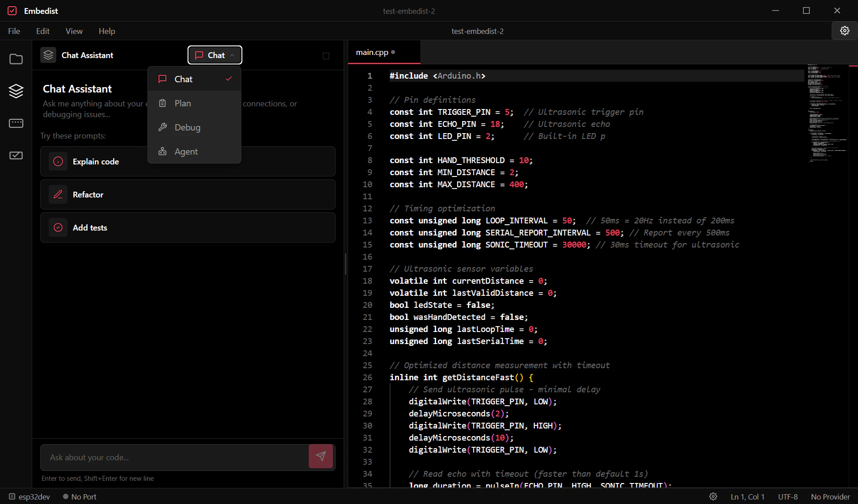858x504 pixels.
Task: Select Chat mode from the open menu
Action: click(182, 79)
